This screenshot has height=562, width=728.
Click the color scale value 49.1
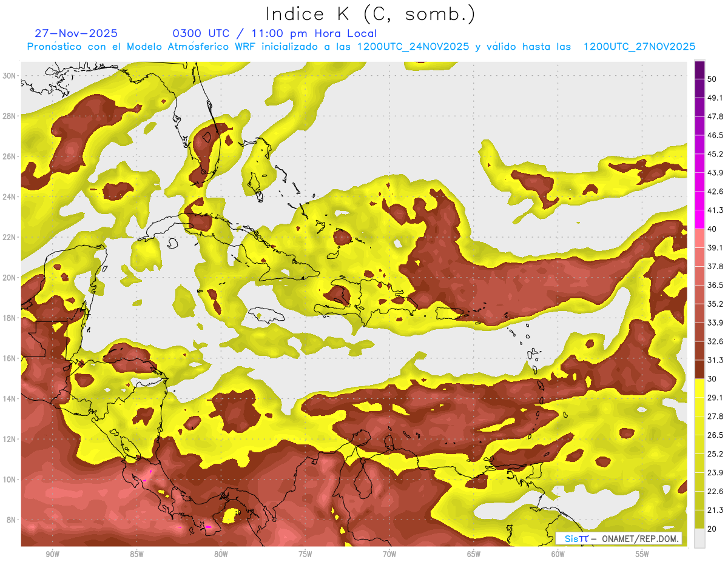715,98
